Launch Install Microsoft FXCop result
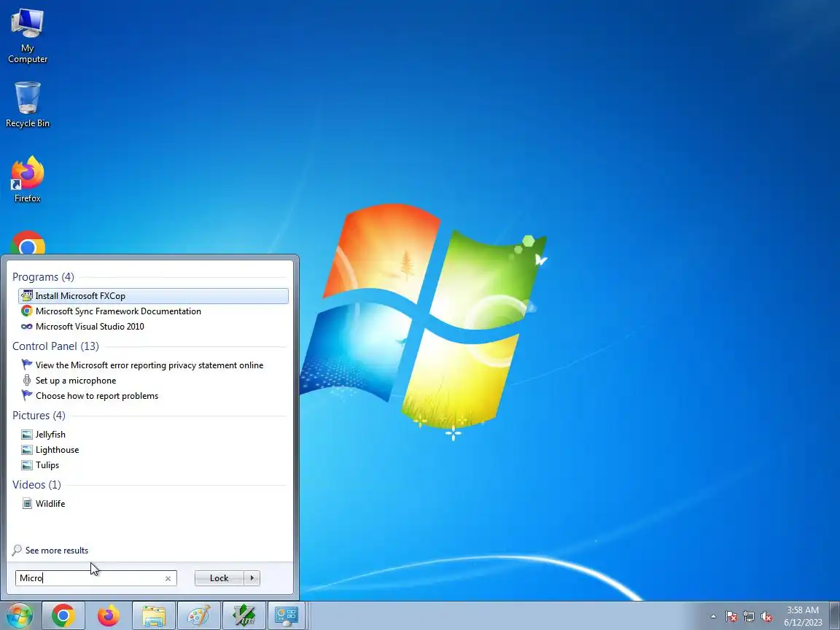This screenshot has width=840, height=630. [153, 296]
